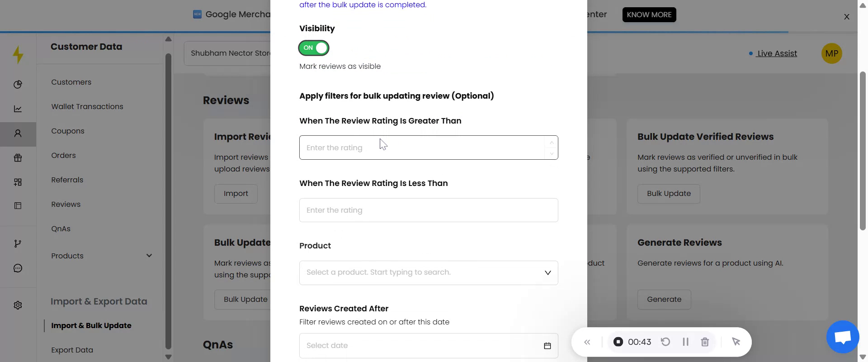Expand the Products sidebar submenu
The image size is (868, 362).
(x=149, y=256)
